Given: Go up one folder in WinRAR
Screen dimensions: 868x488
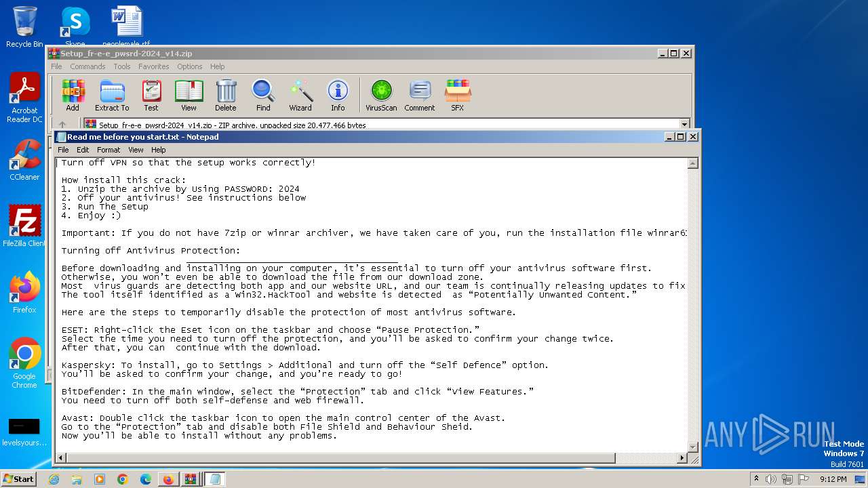Looking at the screenshot, I should point(62,125).
